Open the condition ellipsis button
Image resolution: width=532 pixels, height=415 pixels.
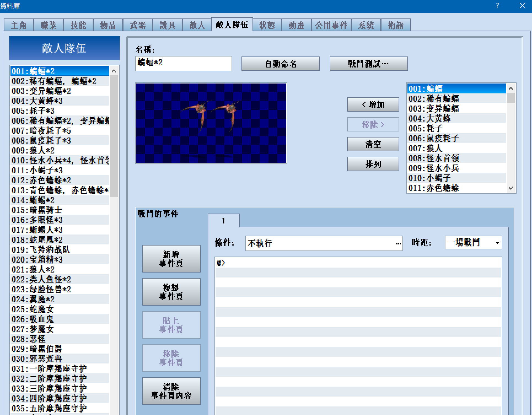click(398, 243)
